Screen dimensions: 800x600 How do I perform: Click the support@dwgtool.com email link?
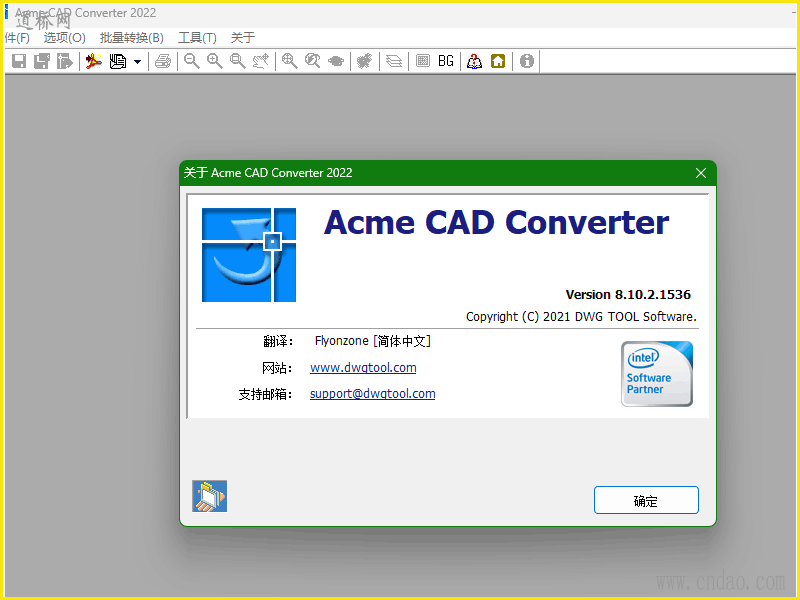point(372,394)
